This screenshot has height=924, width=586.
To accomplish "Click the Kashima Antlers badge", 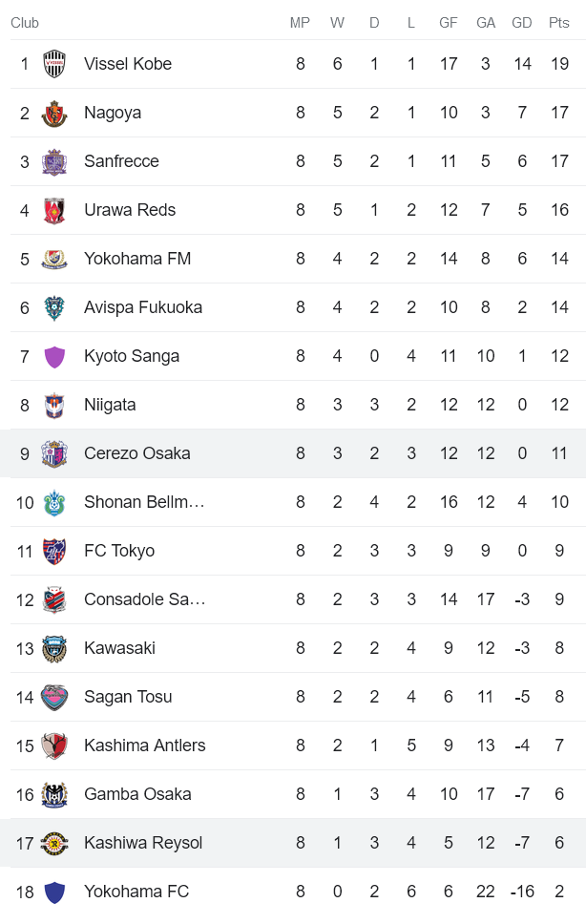I will pyautogui.click(x=55, y=745).
